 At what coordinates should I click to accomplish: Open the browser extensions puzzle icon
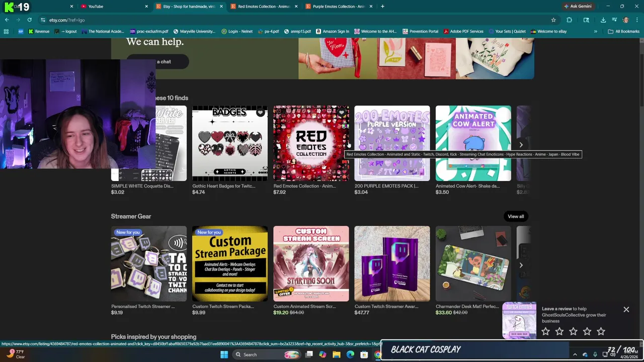(569, 20)
